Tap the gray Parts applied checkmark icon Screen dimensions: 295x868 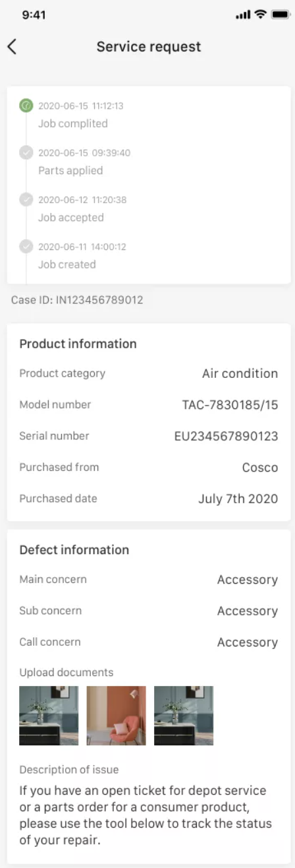[x=26, y=152]
